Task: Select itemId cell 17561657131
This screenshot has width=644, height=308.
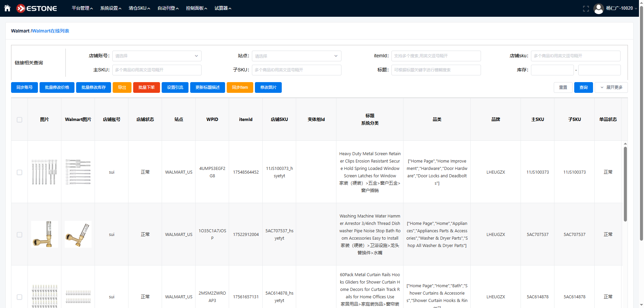Action: 246,297
